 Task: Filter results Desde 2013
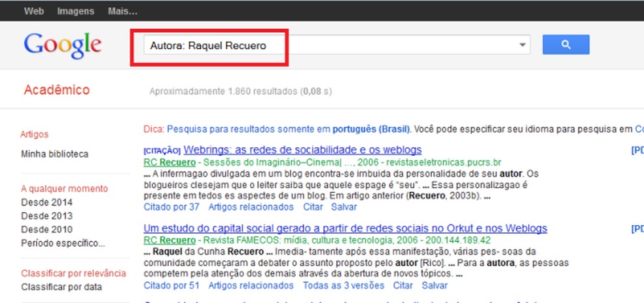click(47, 216)
